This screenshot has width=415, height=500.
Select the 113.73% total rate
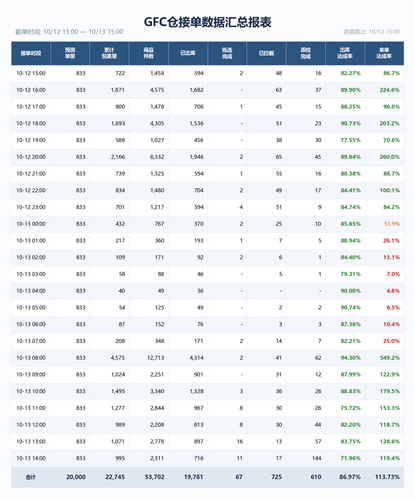(387, 477)
